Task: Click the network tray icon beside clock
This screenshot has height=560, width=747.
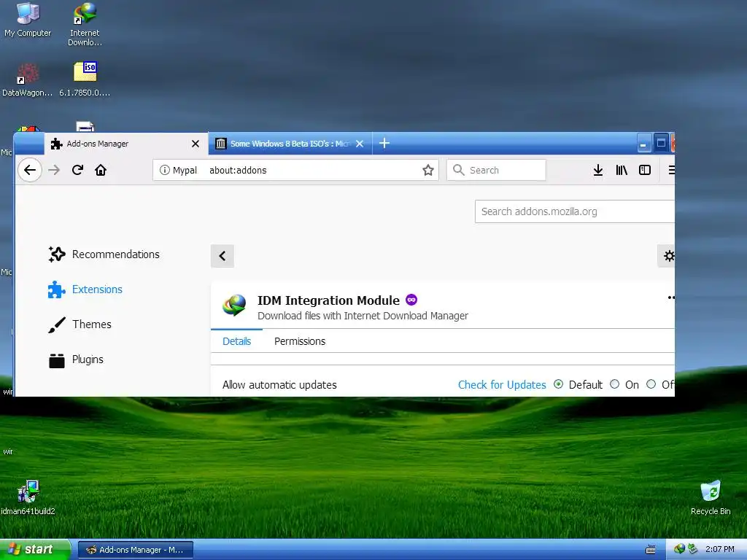Action: click(x=692, y=549)
